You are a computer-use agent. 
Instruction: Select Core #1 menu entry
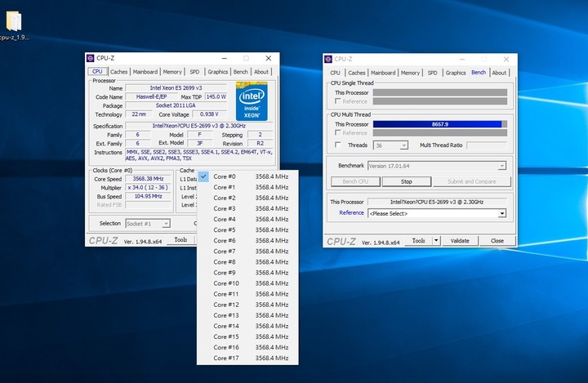247,187
